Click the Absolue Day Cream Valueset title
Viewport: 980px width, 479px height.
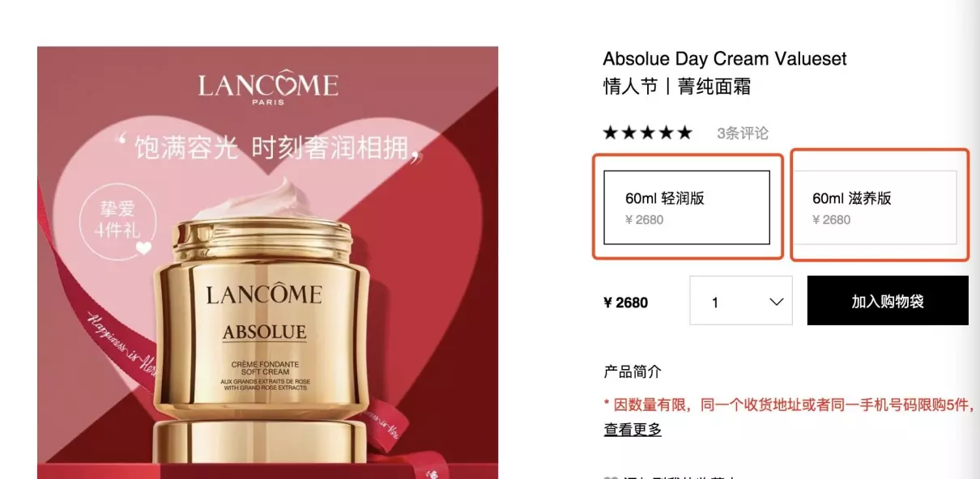click(725, 59)
